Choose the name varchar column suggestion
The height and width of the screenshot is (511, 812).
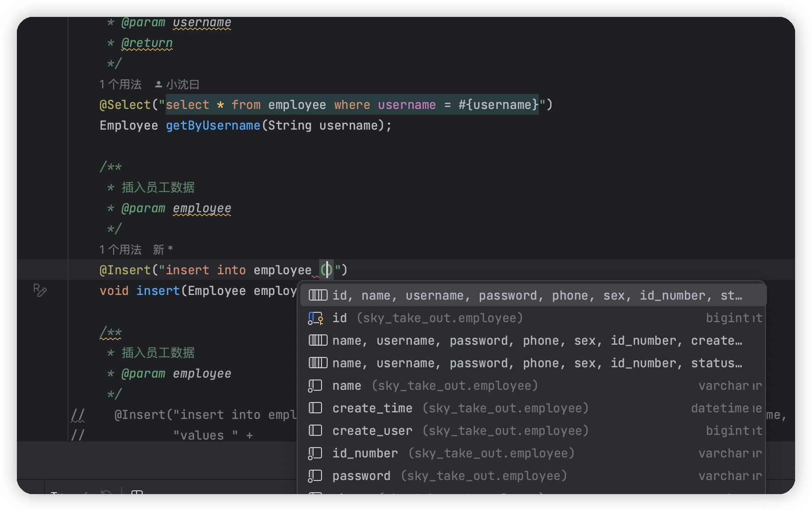[x=533, y=386]
